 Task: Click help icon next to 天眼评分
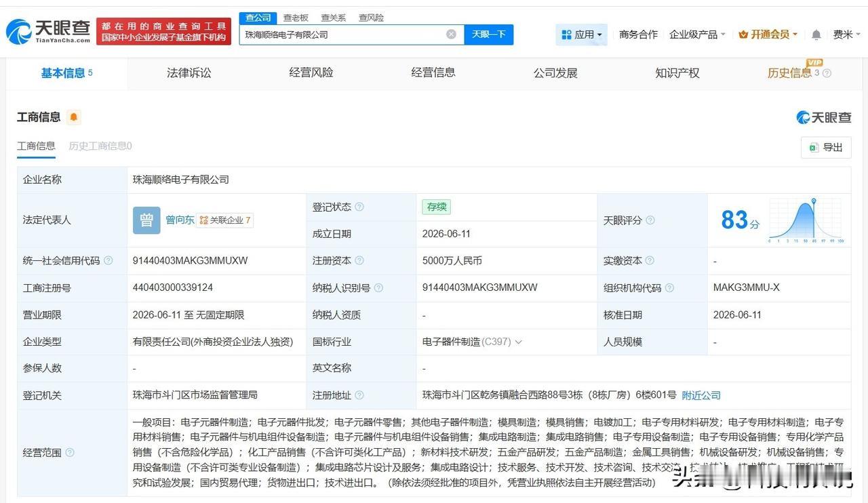point(650,220)
